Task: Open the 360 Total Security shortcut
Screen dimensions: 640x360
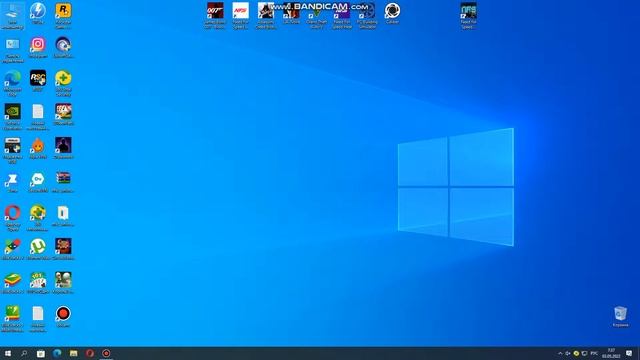Action: pos(63,83)
